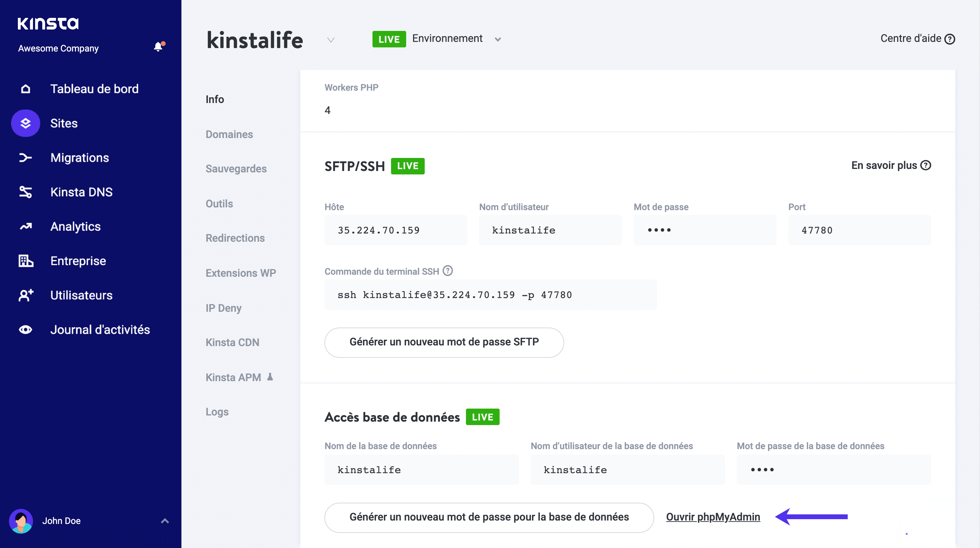Click the Tableau de bord home icon
This screenshot has height=548, width=980.
[25, 89]
